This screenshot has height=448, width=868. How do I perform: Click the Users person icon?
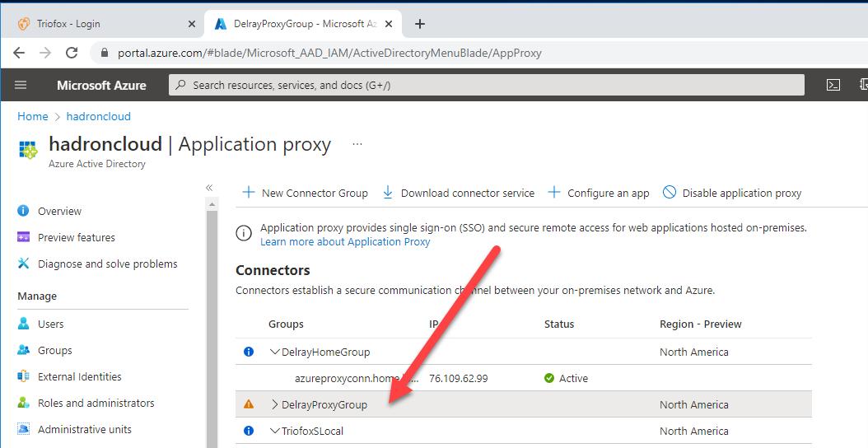(x=23, y=324)
